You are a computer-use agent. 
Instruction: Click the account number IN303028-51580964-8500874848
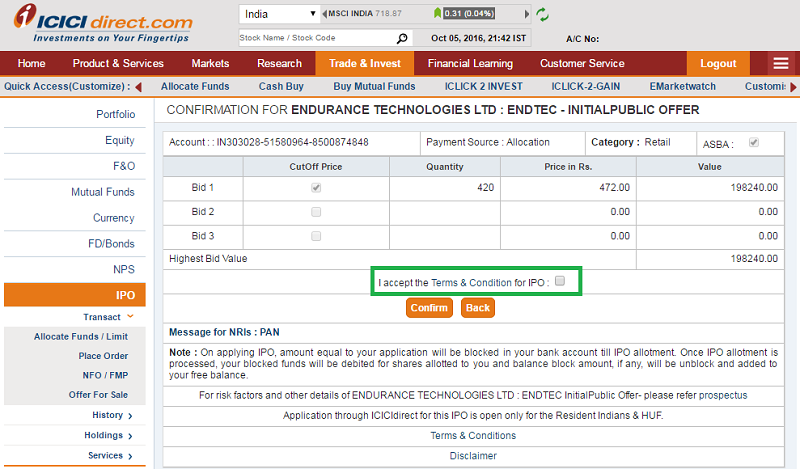292,142
